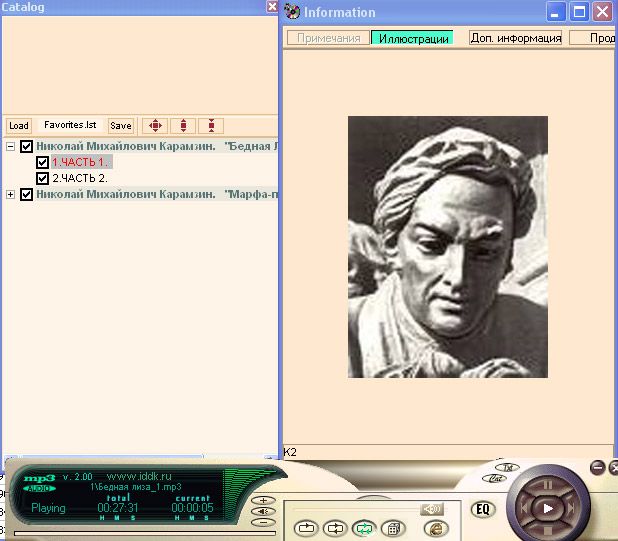This screenshot has height=541, width=618.
Task: Click the volume slider speaker handle
Action: [x=431, y=509]
